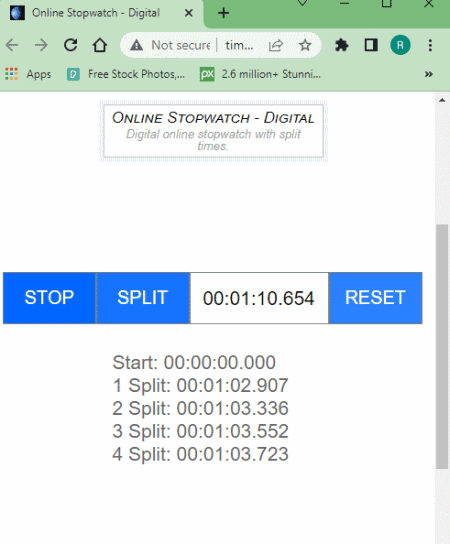This screenshot has height=544, width=450.
Task: Toggle the browser side panel
Action: point(371,45)
